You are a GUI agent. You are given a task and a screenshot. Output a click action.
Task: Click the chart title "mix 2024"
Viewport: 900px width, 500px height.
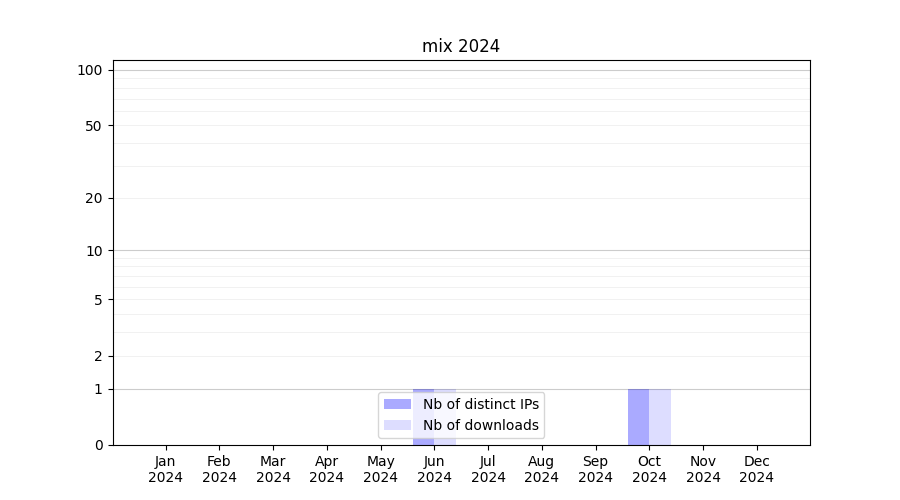click(x=460, y=46)
